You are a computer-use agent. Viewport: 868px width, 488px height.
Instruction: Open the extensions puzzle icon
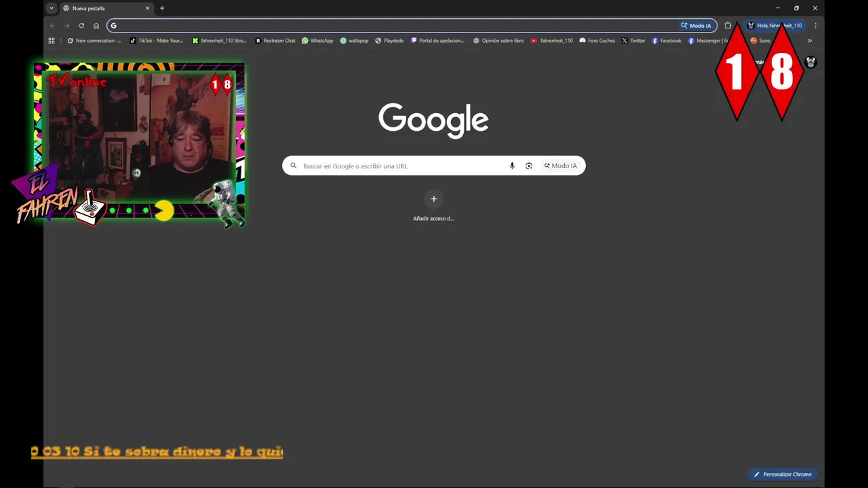click(x=728, y=26)
